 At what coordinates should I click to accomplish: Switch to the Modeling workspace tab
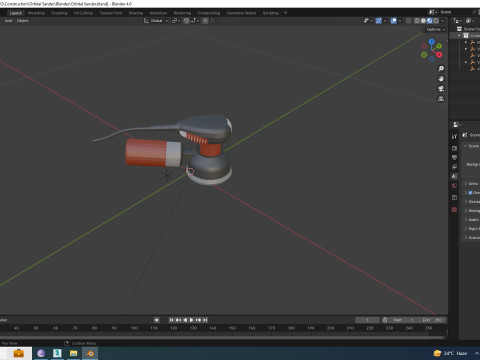tap(36, 13)
